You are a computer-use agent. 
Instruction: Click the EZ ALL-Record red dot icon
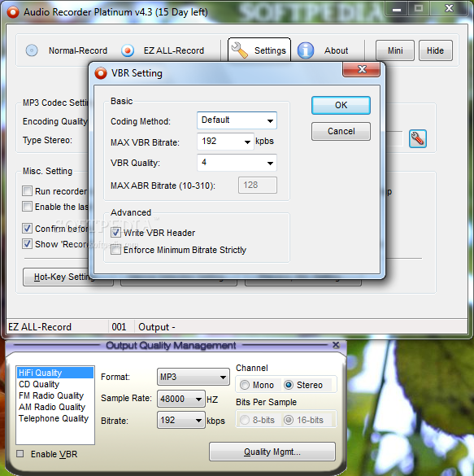point(128,50)
